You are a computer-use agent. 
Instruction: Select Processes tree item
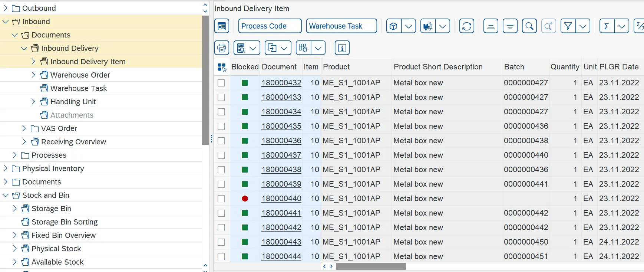[49, 155]
